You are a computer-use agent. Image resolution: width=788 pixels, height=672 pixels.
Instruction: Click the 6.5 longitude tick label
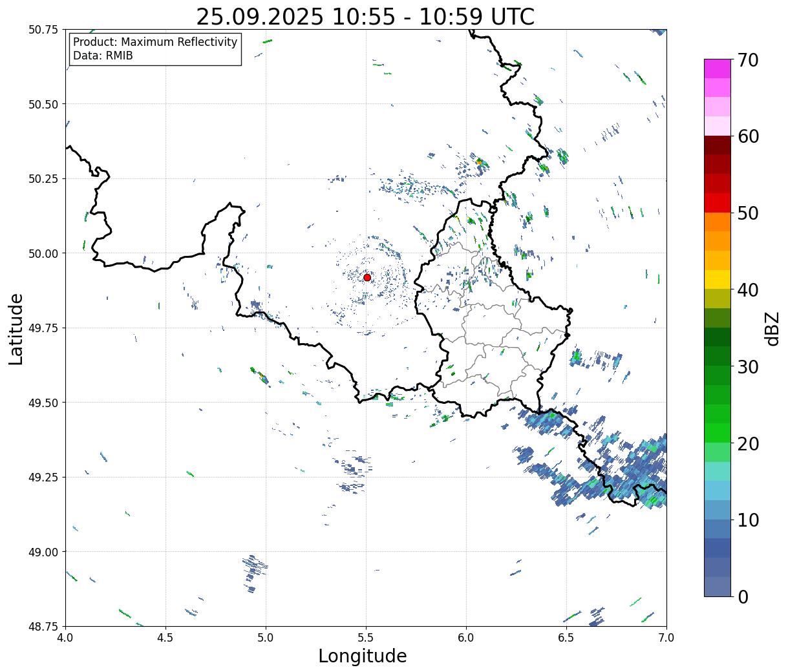click(566, 638)
